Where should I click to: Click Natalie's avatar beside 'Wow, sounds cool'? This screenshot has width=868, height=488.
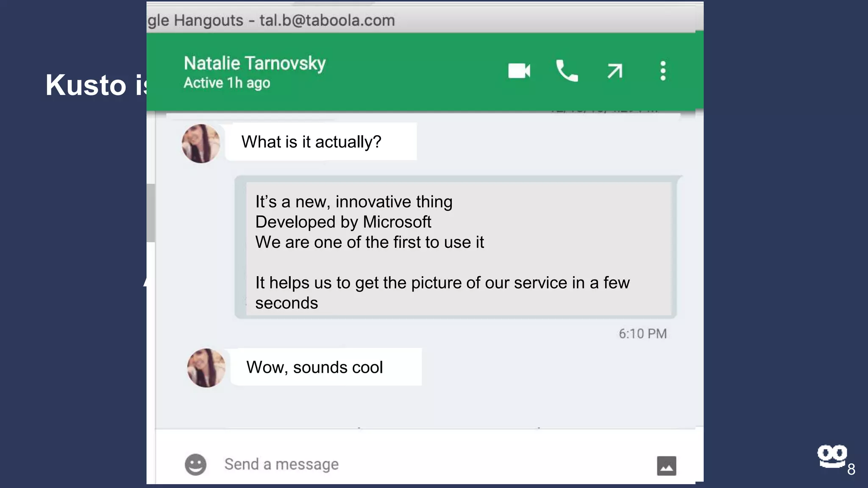click(x=206, y=368)
